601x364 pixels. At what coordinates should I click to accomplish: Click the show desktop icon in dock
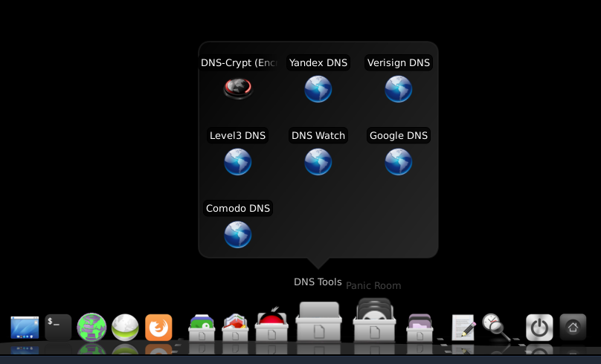(25, 328)
